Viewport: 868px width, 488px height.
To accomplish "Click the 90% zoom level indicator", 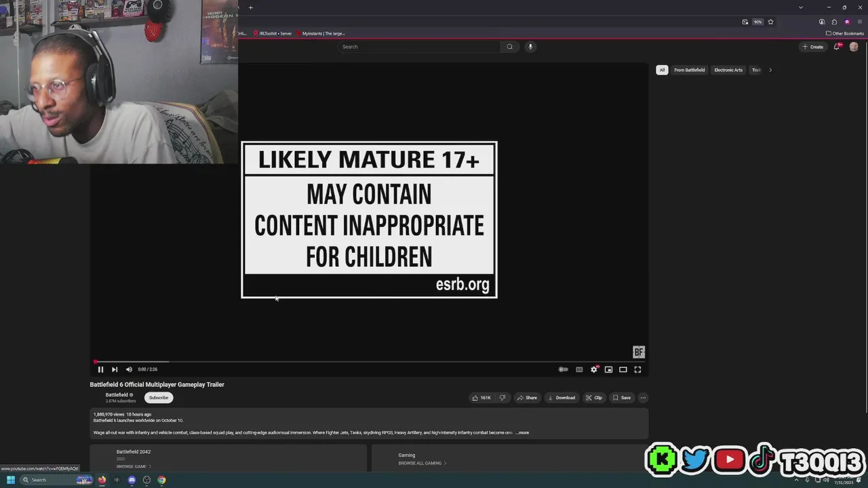I will [757, 22].
